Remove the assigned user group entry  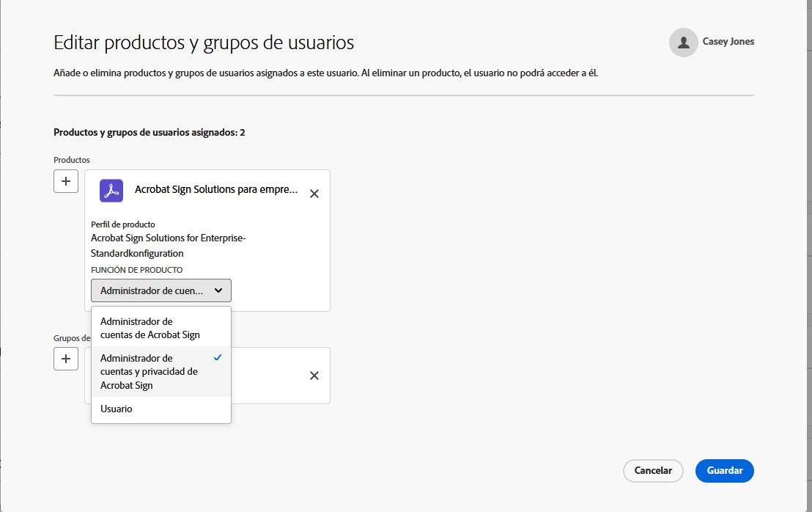pyautogui.click(x=314, y=375)
